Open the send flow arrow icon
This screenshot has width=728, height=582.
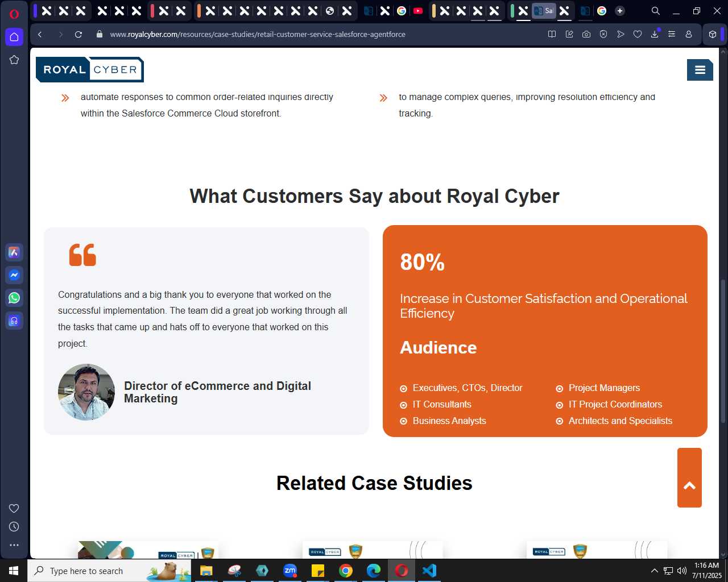click(x=621, y=35)
